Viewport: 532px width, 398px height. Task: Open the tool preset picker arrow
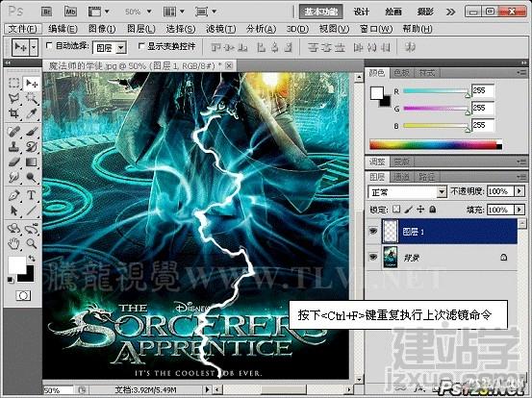point(34,47)
